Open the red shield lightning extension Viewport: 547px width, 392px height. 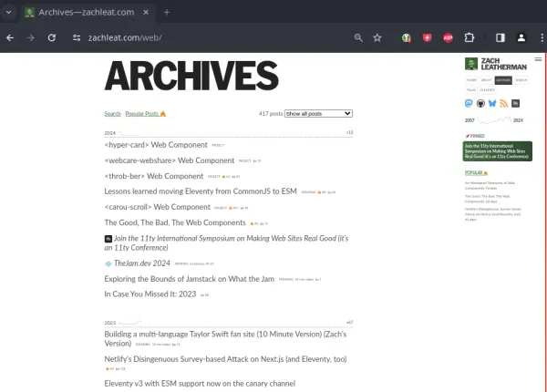pos(427,37)
